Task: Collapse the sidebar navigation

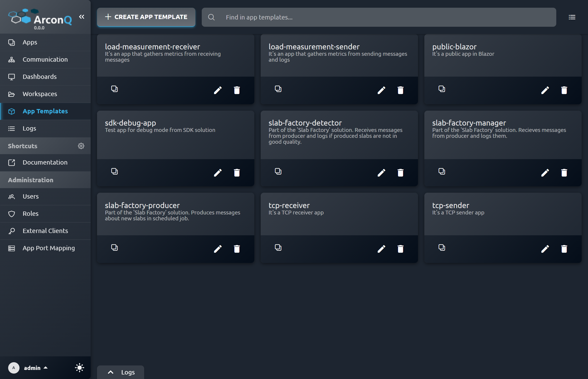Action: [81, 17]
